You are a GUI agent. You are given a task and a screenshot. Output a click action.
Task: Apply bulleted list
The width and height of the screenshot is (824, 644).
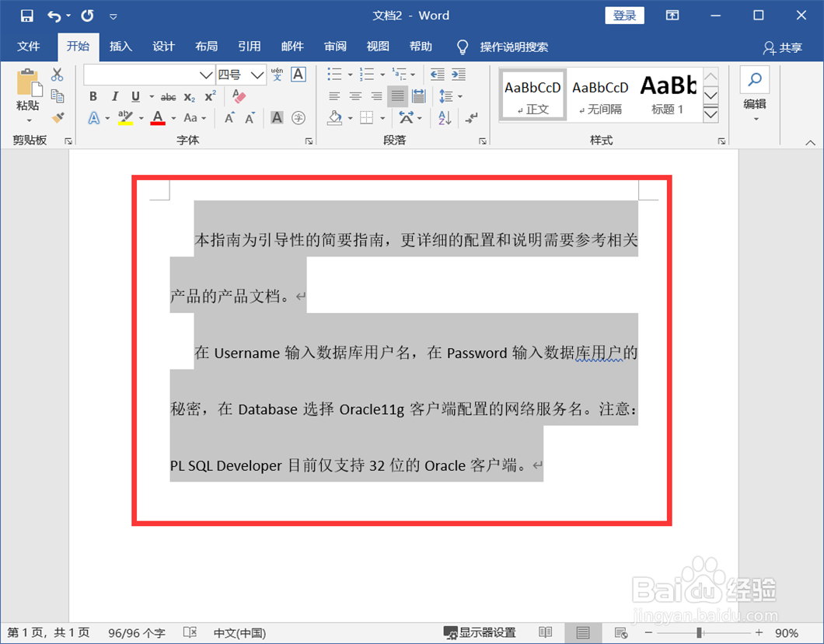point(335,75)
